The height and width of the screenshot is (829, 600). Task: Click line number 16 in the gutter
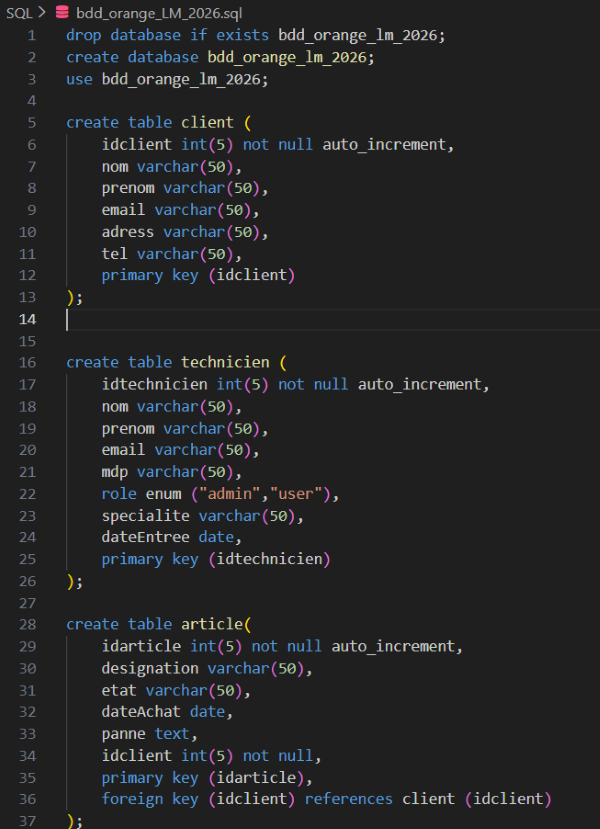pos(27,363)
